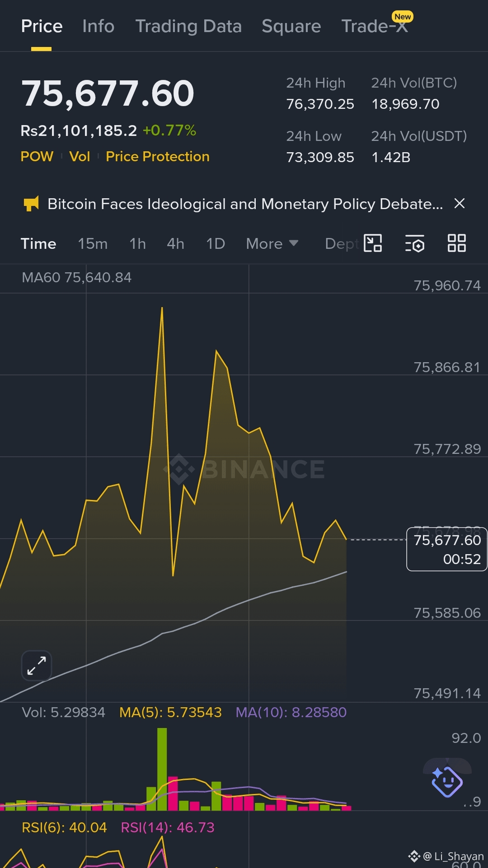Expand chart to fullscreen
The height and width of the screenshot is (868, 488).
(37, 666)
